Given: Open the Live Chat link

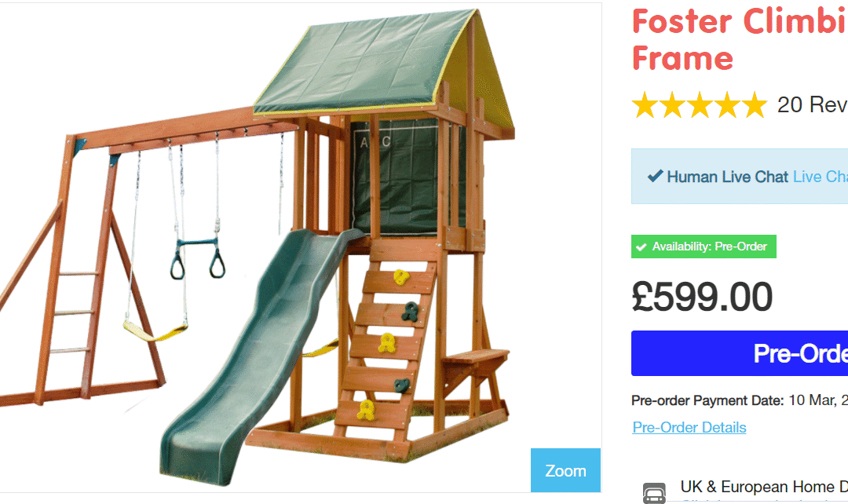Looking at the screenshot, I should [821, 177].
